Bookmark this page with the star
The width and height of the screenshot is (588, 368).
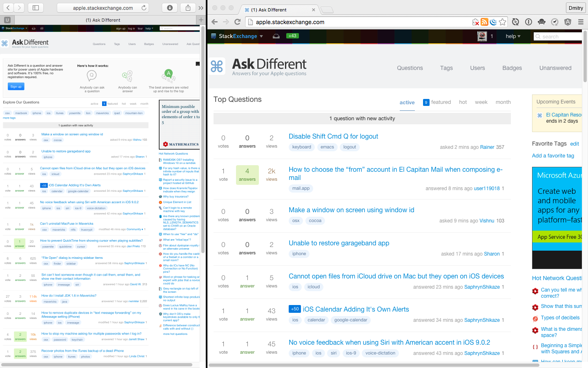(503, 22)
